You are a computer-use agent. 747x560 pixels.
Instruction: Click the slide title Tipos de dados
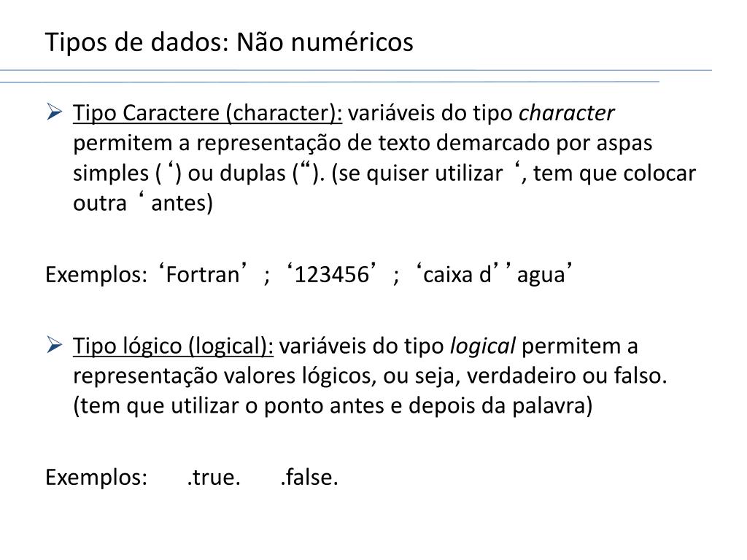coord(229,42)
